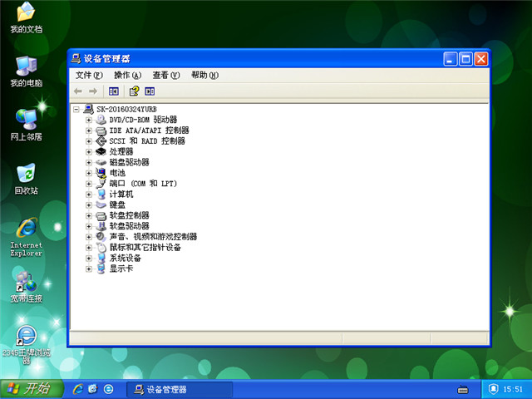Select the 显示卡 tree label
This screenshot has height=399, width=532.
tap(121, 268)
